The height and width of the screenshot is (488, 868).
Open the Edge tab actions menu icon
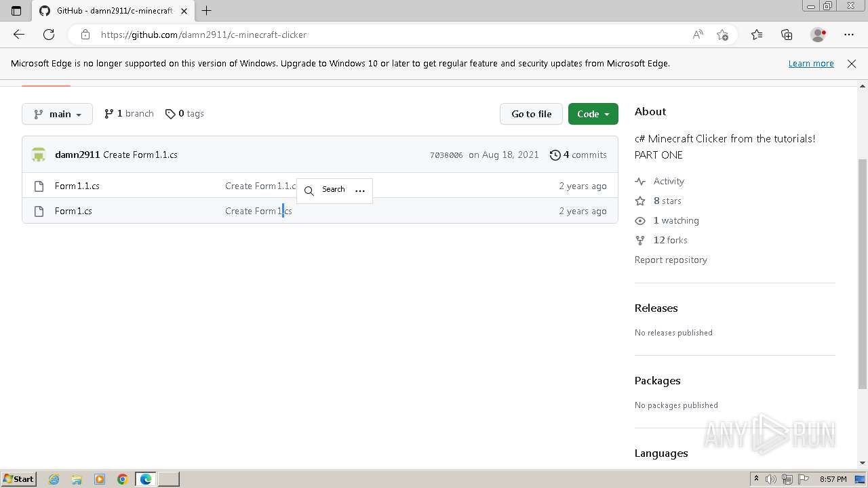coord(16,10)
